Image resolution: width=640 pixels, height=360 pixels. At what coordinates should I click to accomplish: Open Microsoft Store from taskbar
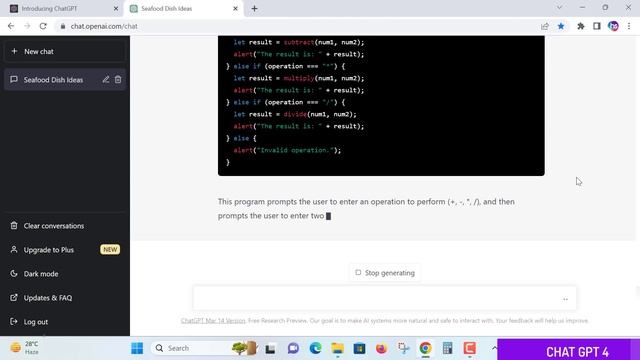click(359, 348)
